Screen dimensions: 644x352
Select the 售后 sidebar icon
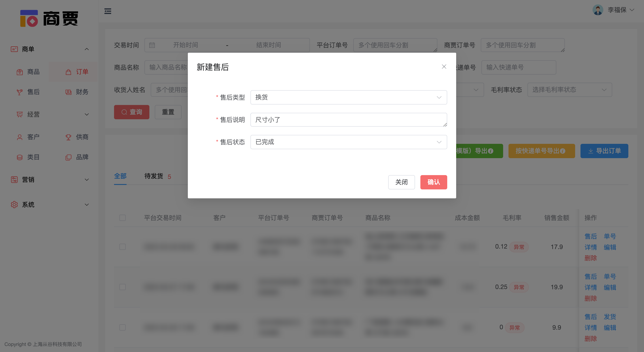33,92
